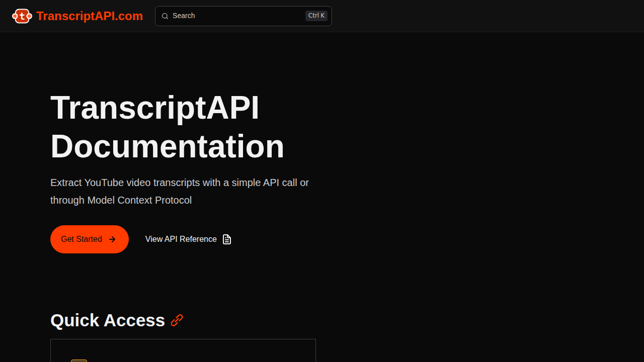Click the Search input field
The image size is (644, 362).
tap(244, 16)
